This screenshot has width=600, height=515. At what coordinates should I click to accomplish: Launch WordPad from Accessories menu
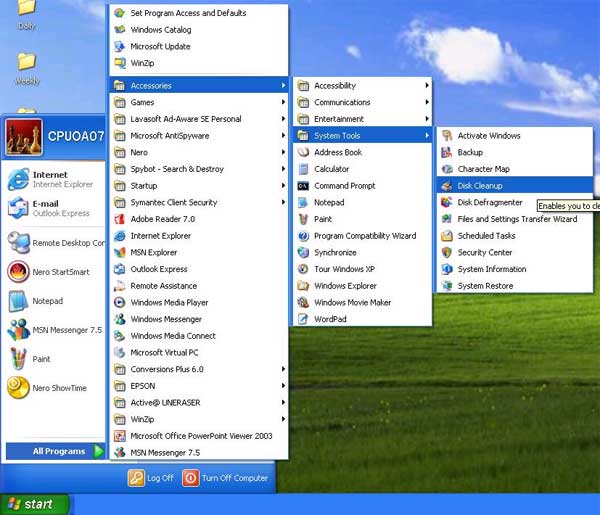[330, 319]
